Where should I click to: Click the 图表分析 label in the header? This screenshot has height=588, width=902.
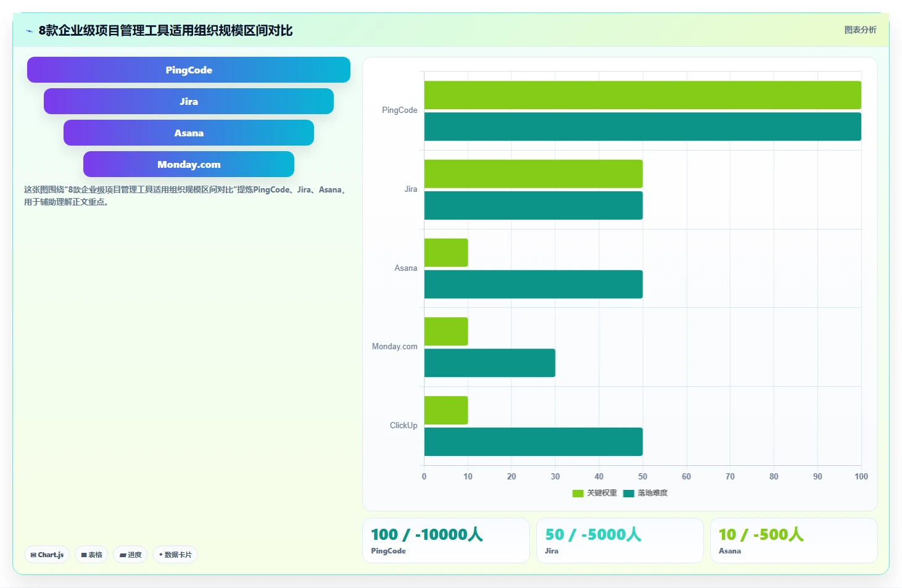[x=860, y=30]
